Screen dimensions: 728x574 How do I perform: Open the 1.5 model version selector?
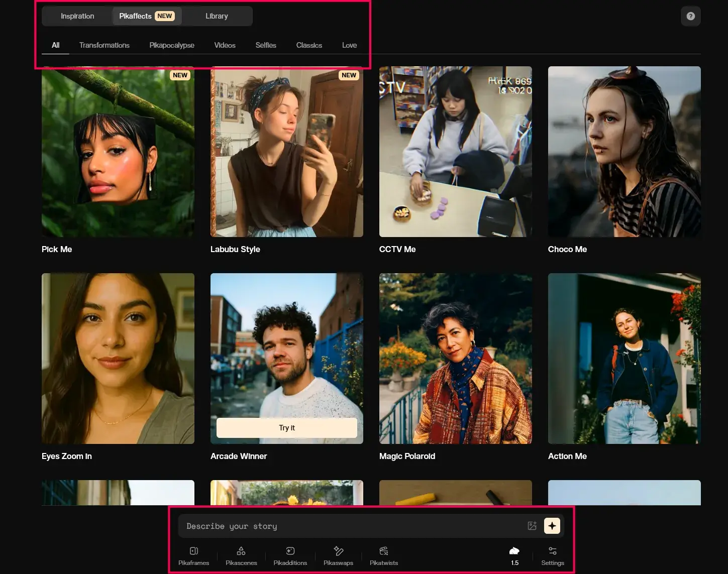(x=514, y=556)
